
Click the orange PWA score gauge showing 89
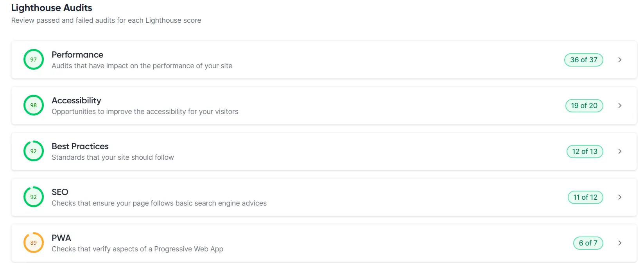click(x=34, y=243)
